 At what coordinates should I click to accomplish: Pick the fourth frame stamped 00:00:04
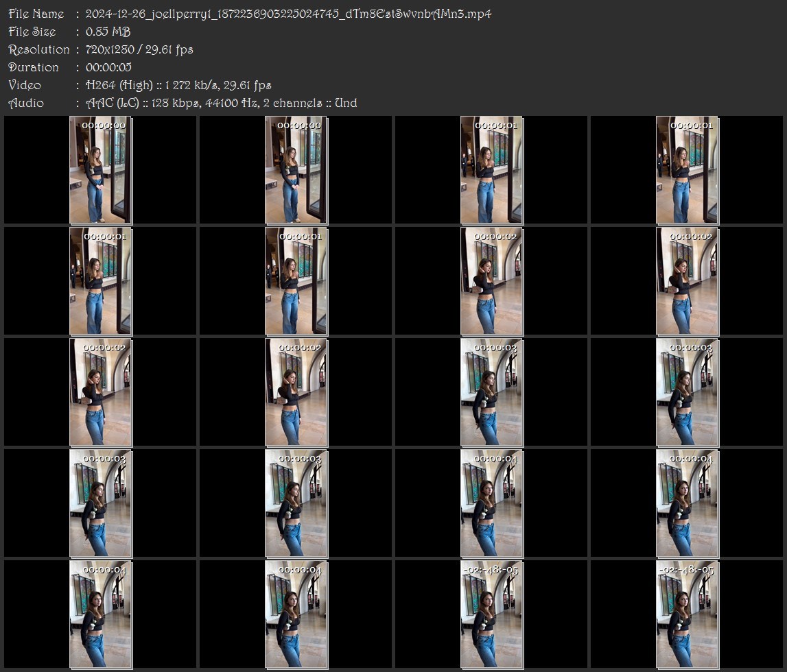296,615
